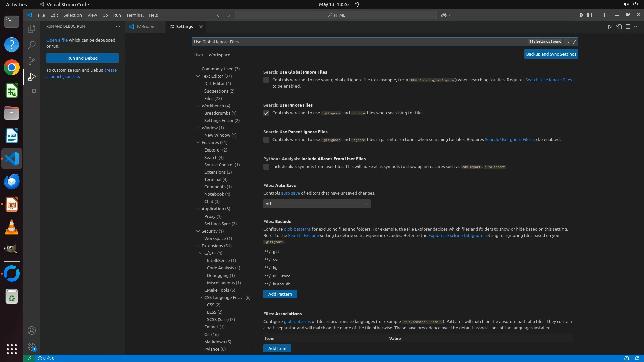Open the Source Control view icon

[31, 61]
